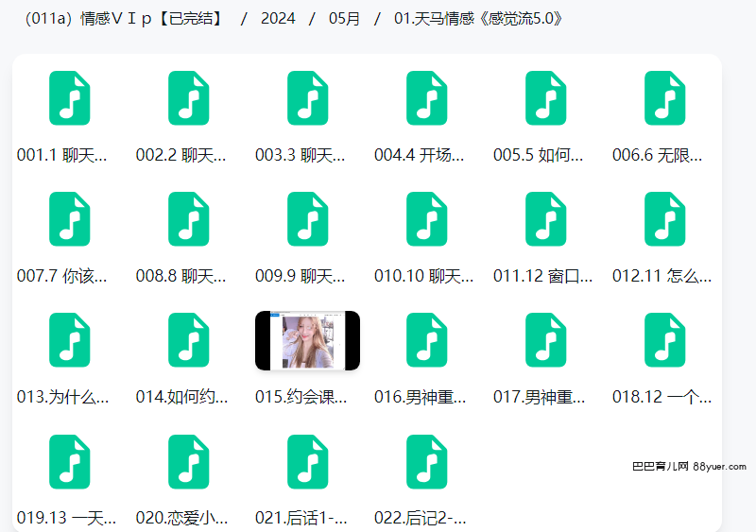Select label 012.11 怎么...
756x532 pixels.
[x=662, y=276]
